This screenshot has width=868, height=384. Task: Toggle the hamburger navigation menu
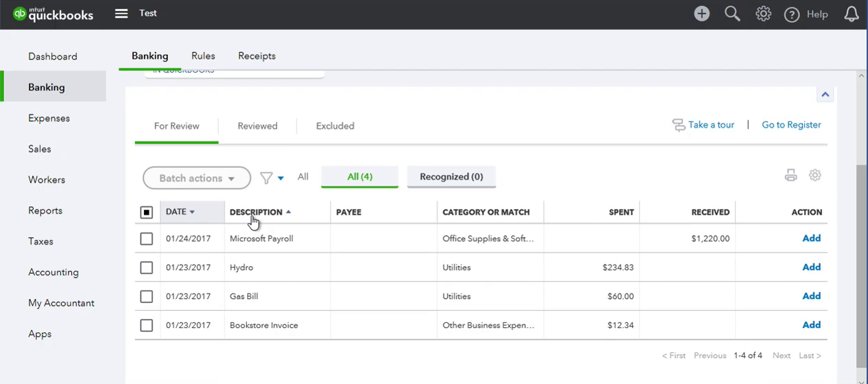pyautogui.click(x=121, y=14)
